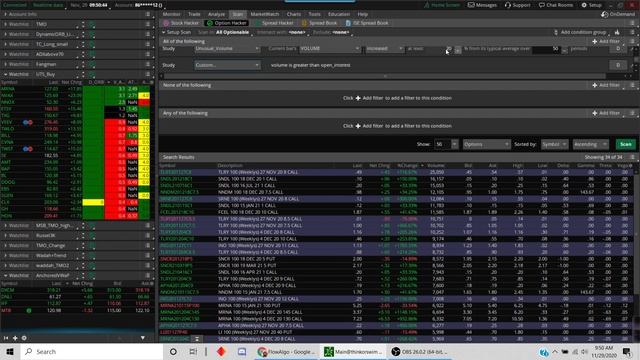Expand the Account Info section
This screenshot has width=640, height=360.
(5, 14)
